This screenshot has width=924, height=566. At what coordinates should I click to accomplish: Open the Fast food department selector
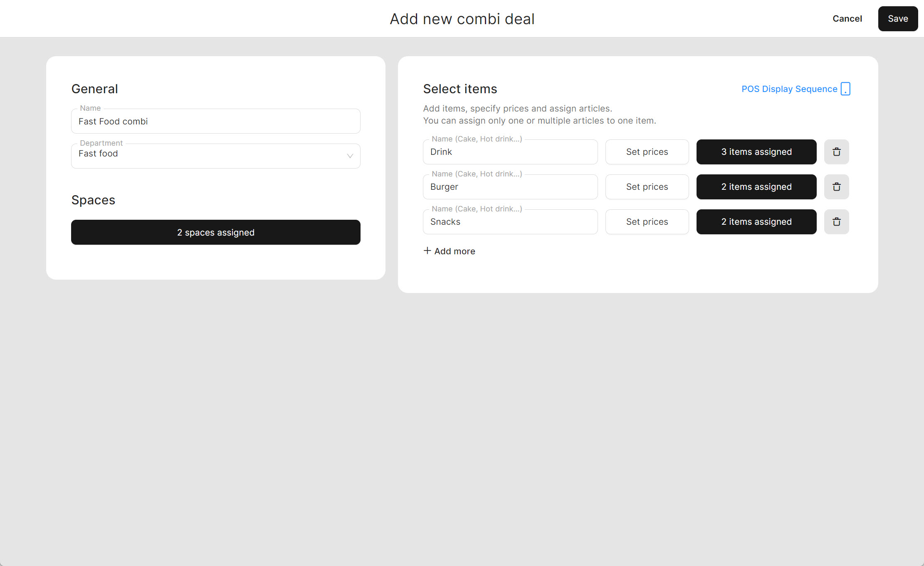coord(208,156)
